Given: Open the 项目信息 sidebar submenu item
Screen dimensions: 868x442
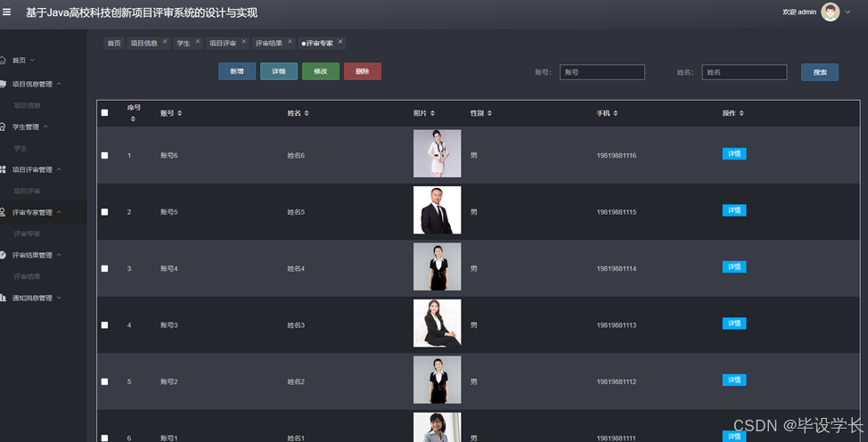Looking at the screenshot, I should pyautogui.click(x=27, y=105).
